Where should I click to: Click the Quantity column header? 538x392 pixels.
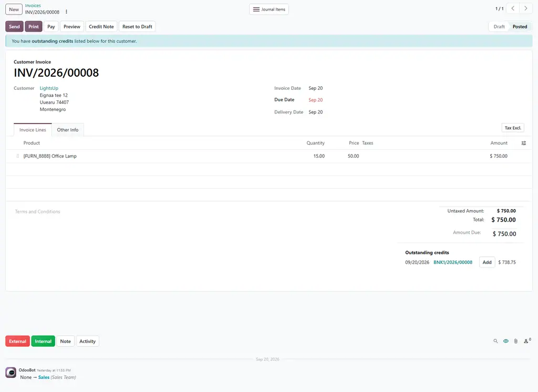coord(315,143)
